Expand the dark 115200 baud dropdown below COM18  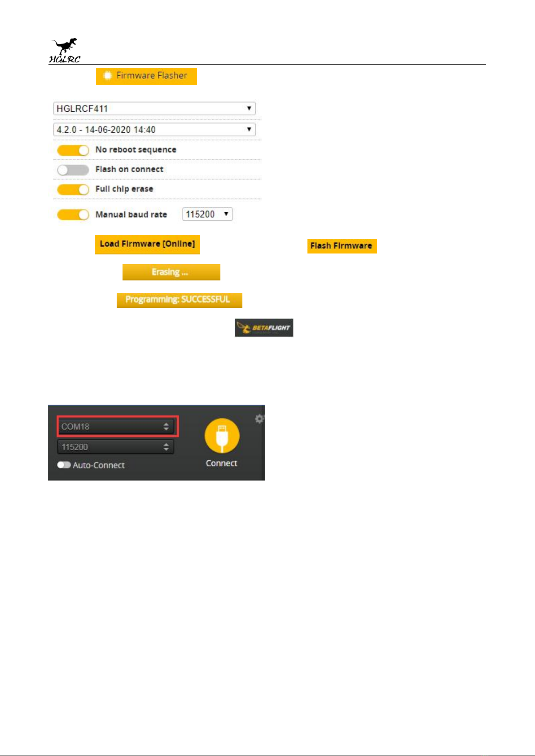pos(116,447)
